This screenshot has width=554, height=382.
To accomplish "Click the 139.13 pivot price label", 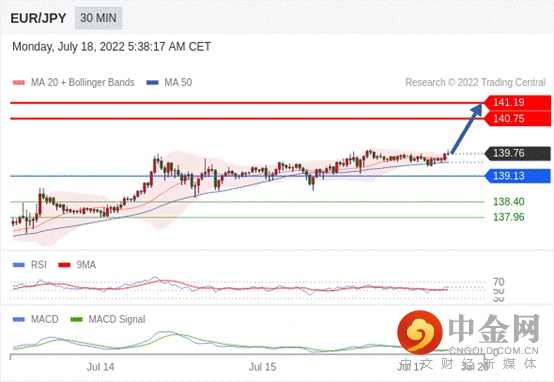I will [x=517, y=176].
